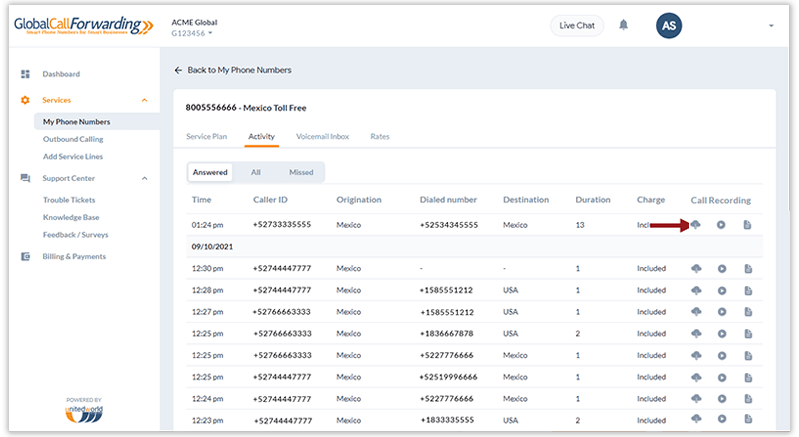This screenshot has width=799, height=437.
Task: Open document icon for call to +1836667878
Action: 748,334
